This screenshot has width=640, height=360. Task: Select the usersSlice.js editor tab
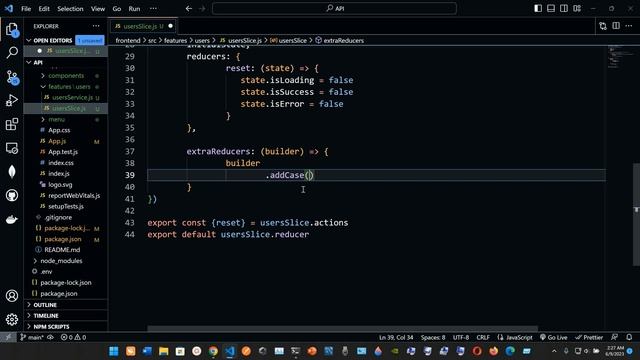143,26
